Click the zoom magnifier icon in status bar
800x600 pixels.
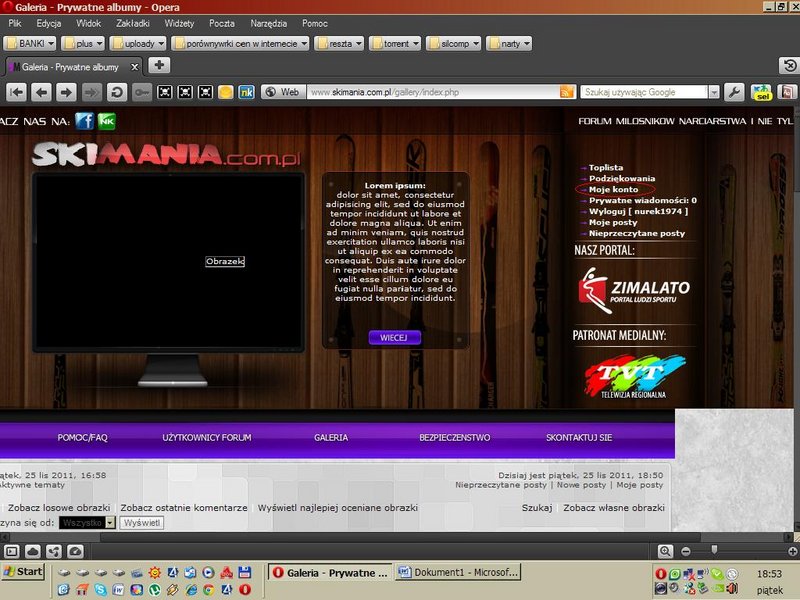665,551
